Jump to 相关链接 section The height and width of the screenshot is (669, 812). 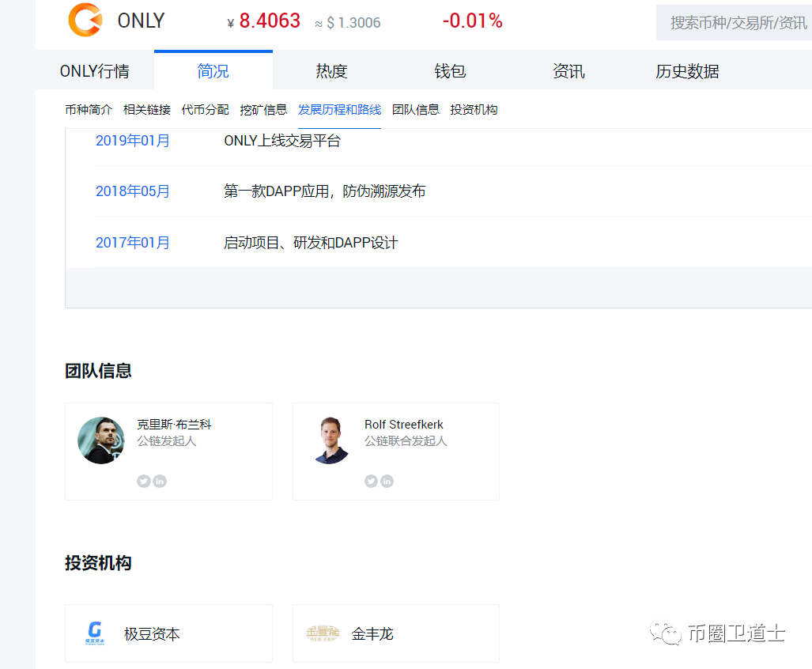[147, 110]
